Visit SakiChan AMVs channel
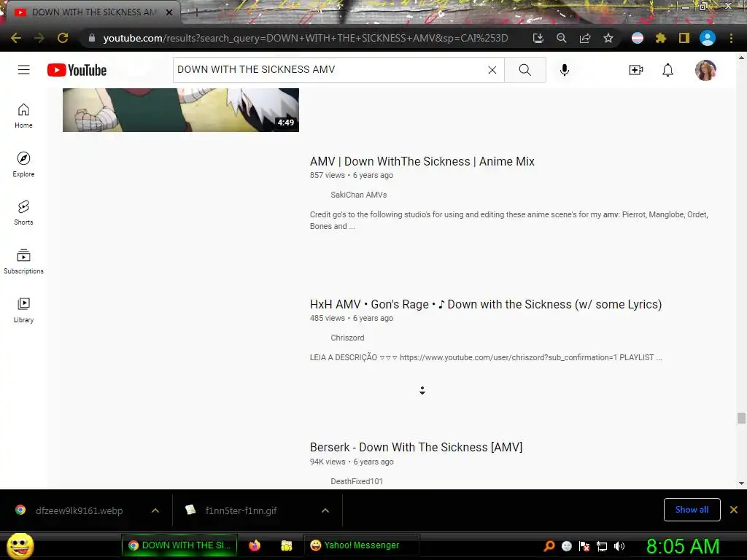 coord(358,195)
